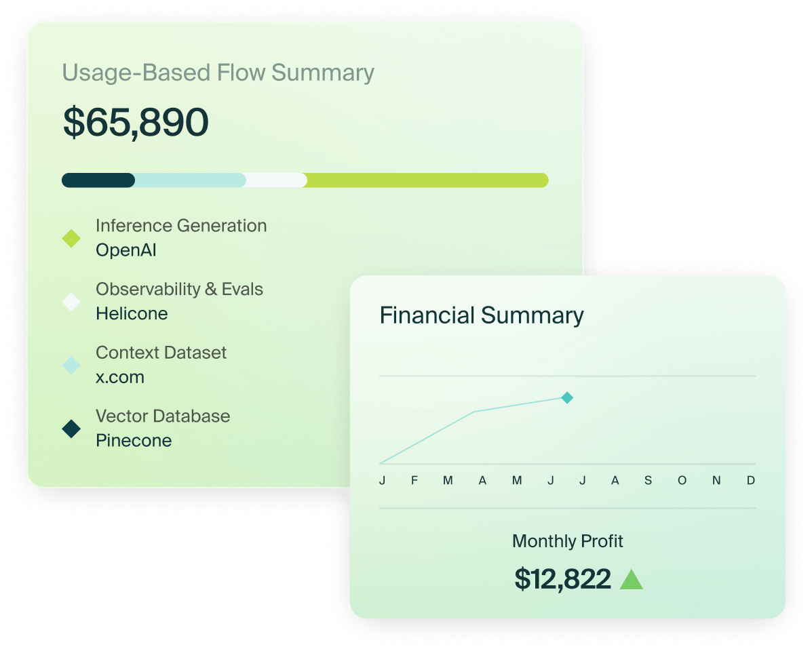This screenshot has width=812, height=651.
Task: Click the S month label on the chart axis
Action: (648, 480)
